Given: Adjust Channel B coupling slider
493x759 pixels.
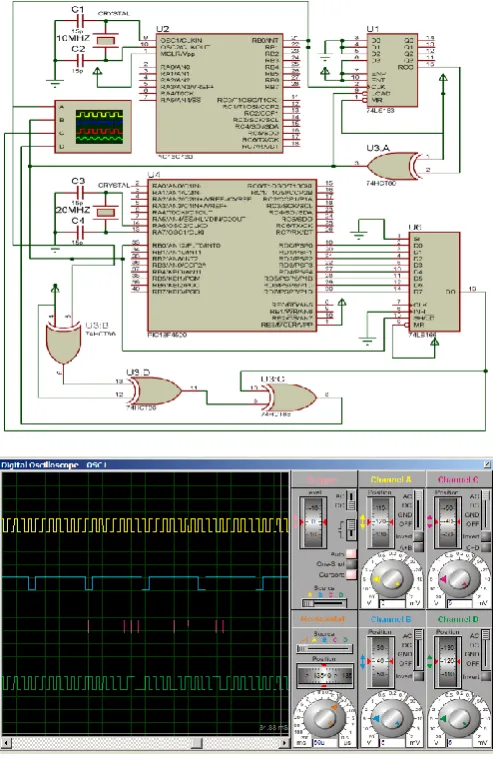Looking at the screenshot, I should coord(419,650).
